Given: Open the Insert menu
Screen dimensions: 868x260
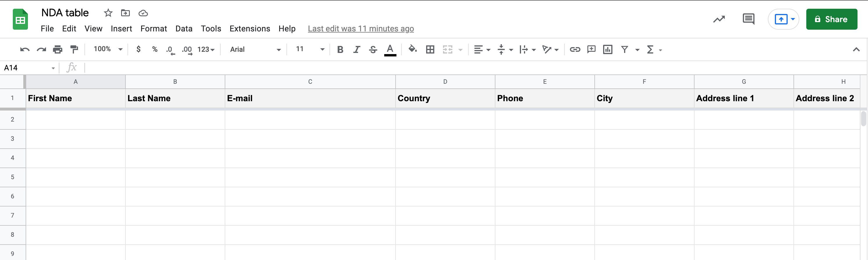Looking at the screenshot, I should coord(121,29).
